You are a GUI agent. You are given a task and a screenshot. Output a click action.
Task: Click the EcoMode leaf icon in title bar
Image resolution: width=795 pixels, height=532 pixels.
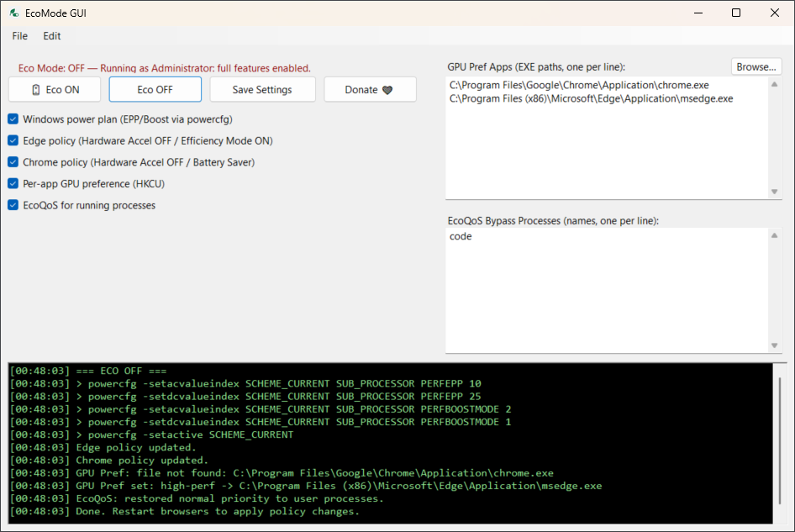(14, 13)
